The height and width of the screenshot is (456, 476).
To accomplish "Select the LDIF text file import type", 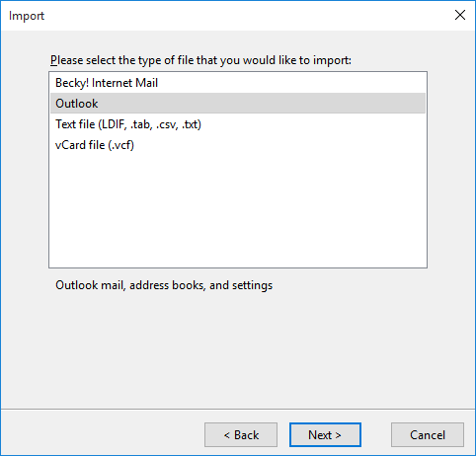I will coord(238,124).
